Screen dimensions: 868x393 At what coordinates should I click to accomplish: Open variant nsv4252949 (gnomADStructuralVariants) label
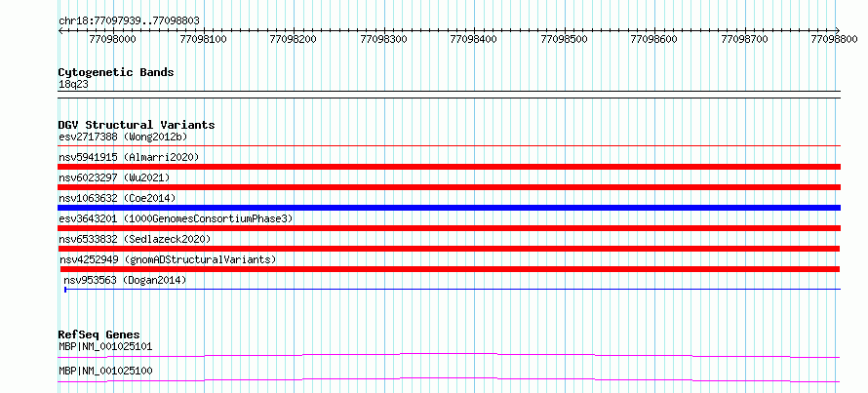click(168, 259)
